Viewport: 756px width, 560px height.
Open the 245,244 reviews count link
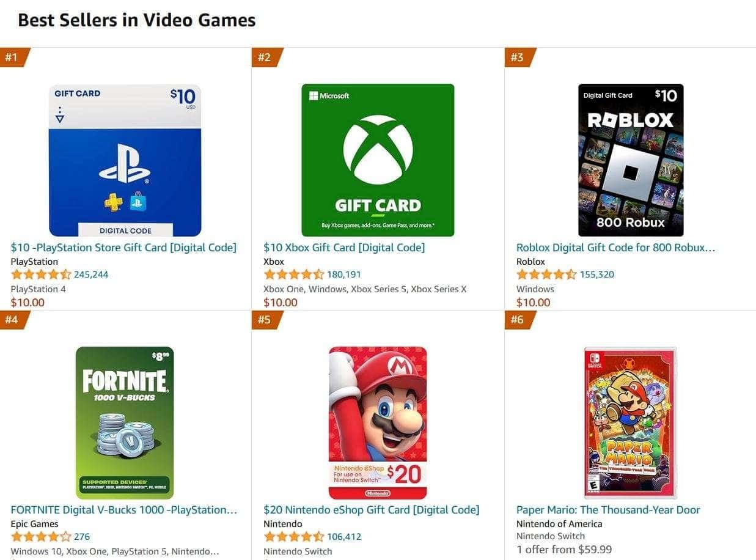tap(91, 274)
